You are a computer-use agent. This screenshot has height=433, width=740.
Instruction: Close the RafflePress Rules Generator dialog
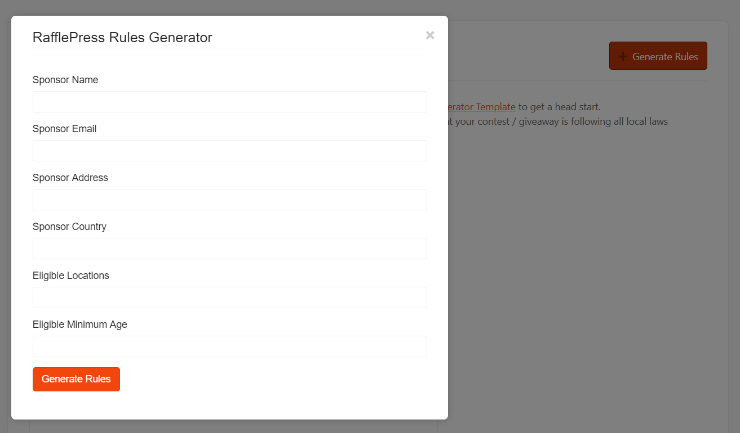point(429,35)
